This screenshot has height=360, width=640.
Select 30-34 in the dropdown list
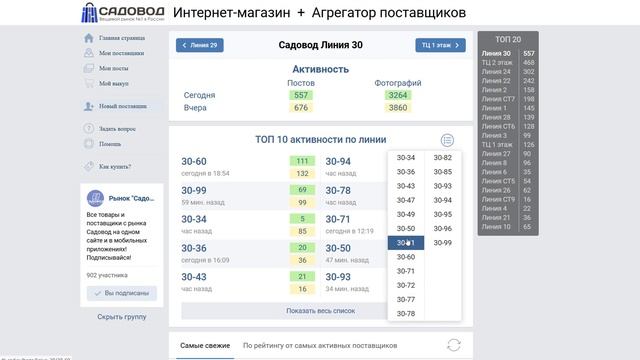406,158
